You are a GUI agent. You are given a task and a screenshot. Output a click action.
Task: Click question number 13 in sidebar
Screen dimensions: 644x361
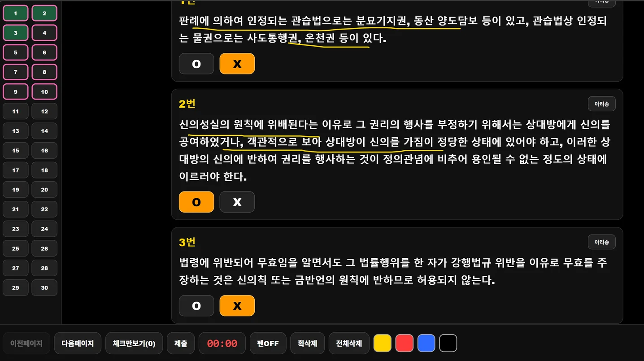(x=16, y=131)
